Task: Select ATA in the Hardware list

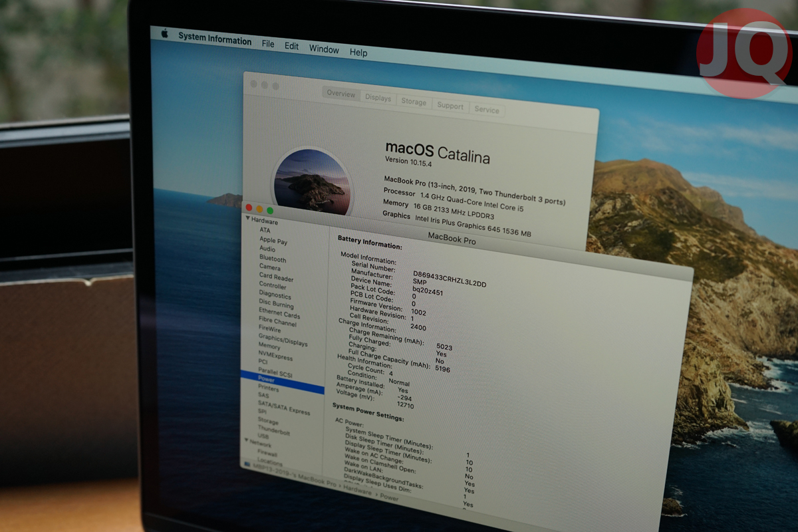Action: pyautogui.click(x=265, y=230)
